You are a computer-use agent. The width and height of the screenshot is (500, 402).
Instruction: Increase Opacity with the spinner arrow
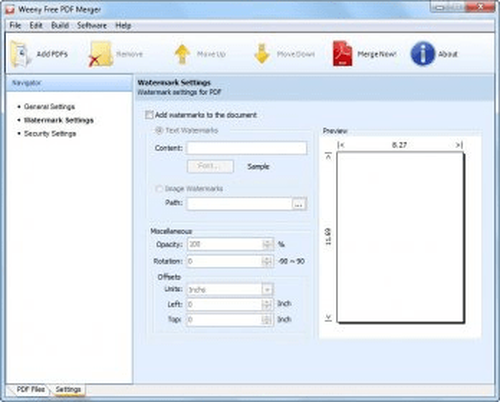click(267, 242)
